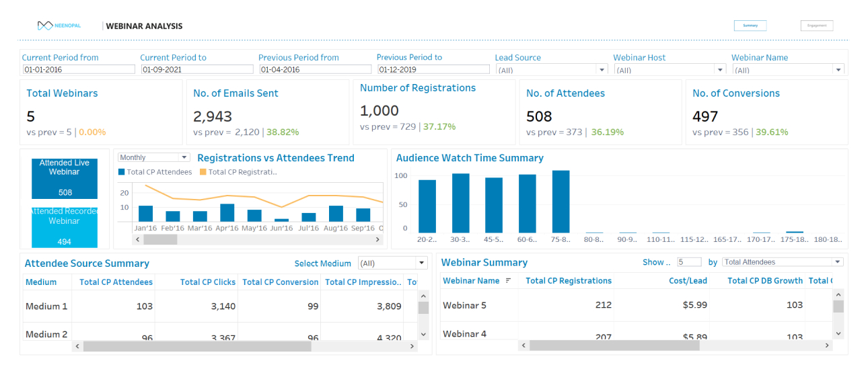
Task: Select the Attended Live Webinar tile
Action: pyautogui.click(x=65, y=179)
